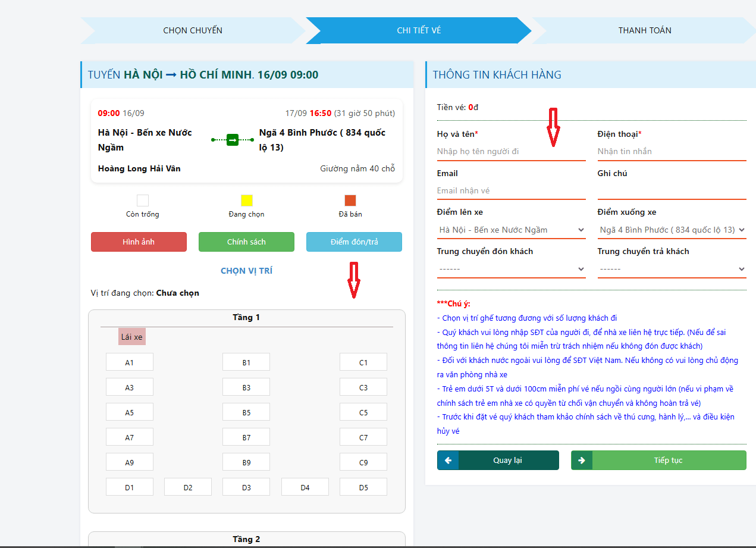The image size is (756, 548).
Task: Click the left arrow icon on Quay lại
Action: [x=448, y=461]
